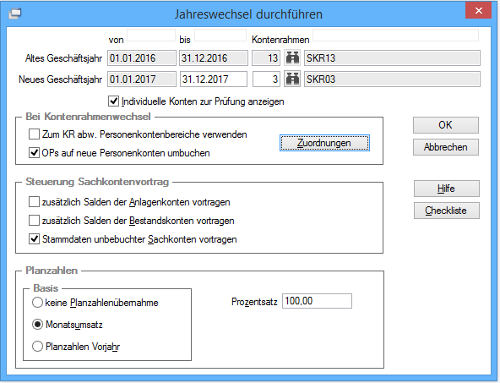Click the dialog window icon in title bar
Viewport: 500px width, 383px height.
[15, 14]
